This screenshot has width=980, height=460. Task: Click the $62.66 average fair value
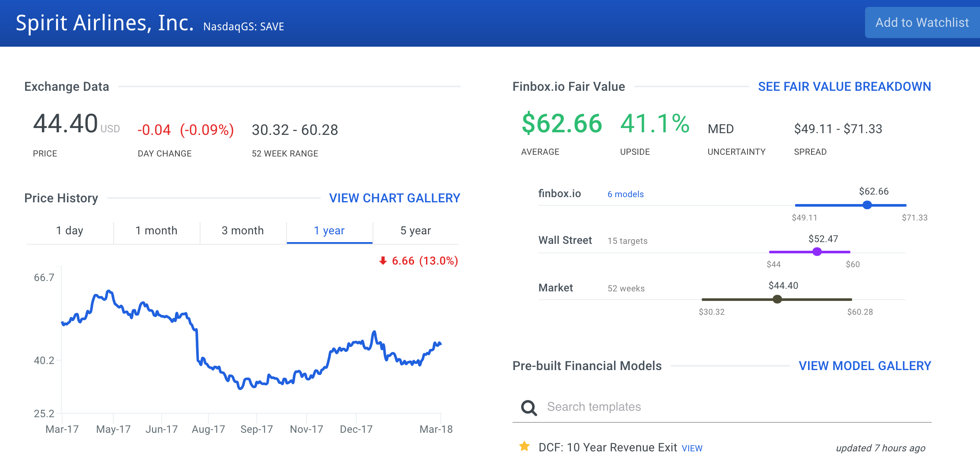pyautogui.click(x=562, y=124)
